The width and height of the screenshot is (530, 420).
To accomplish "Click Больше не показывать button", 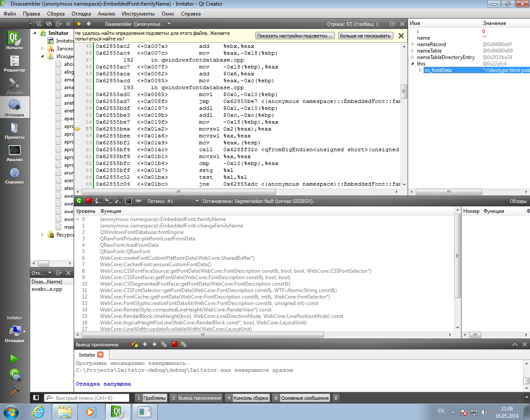I will pyautogui.click(x=365, y=36).
